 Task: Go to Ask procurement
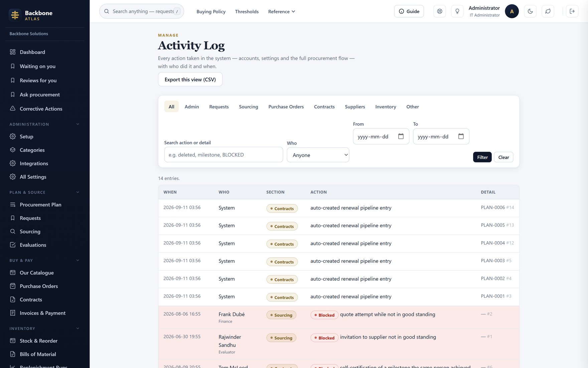tap(45, 95)
